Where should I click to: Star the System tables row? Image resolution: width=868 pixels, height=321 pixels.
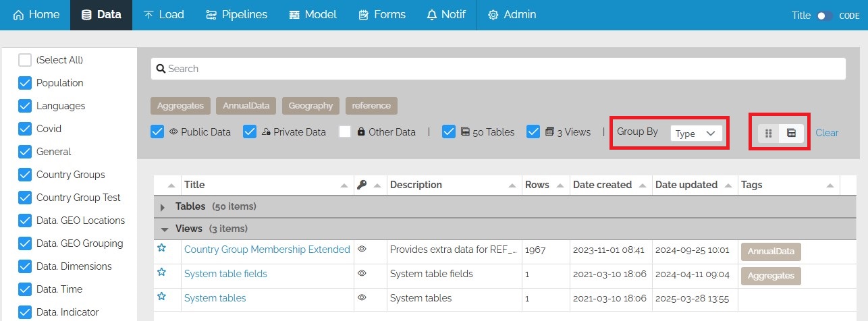pyautogui.click(x=161, y=297)
